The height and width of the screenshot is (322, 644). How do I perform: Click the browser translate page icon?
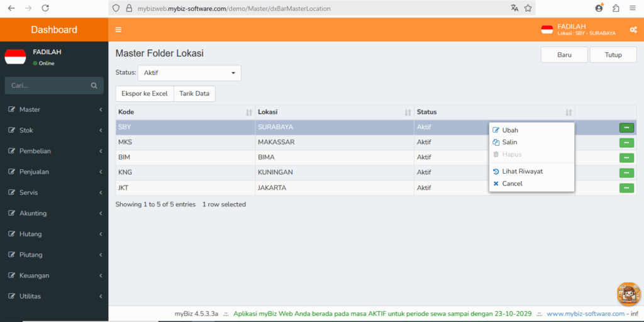(514, 8)
